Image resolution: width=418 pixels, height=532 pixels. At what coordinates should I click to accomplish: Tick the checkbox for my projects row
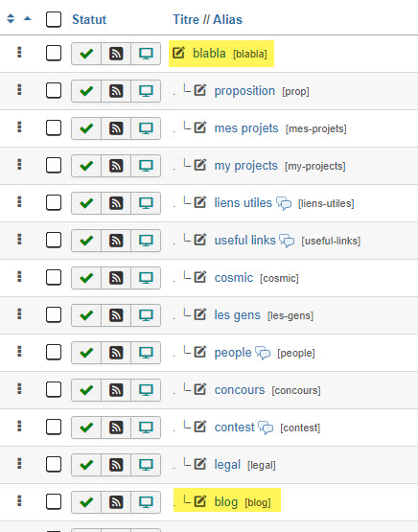[54, 165]
